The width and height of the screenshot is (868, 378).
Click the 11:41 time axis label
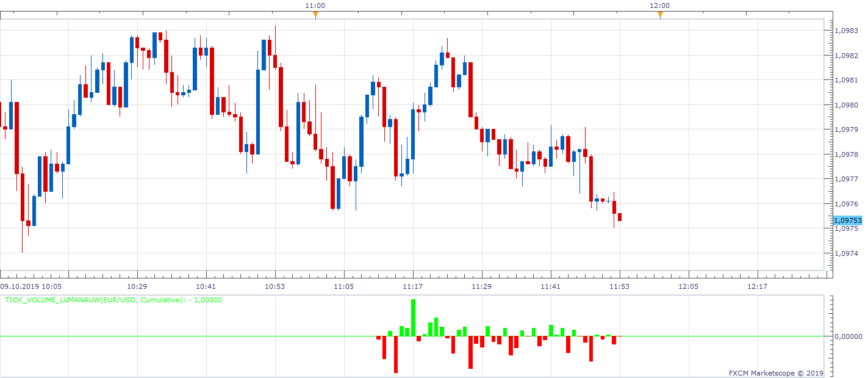[551, 286]
